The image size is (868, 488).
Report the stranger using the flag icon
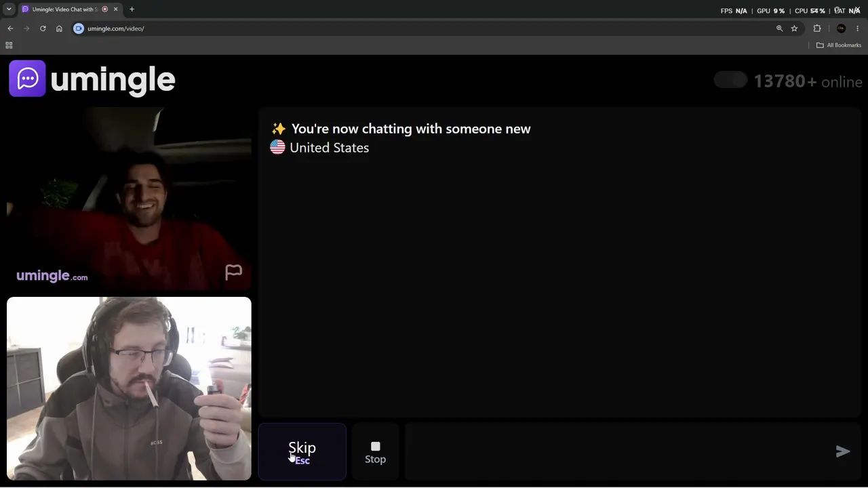click(x=233, y=272)
